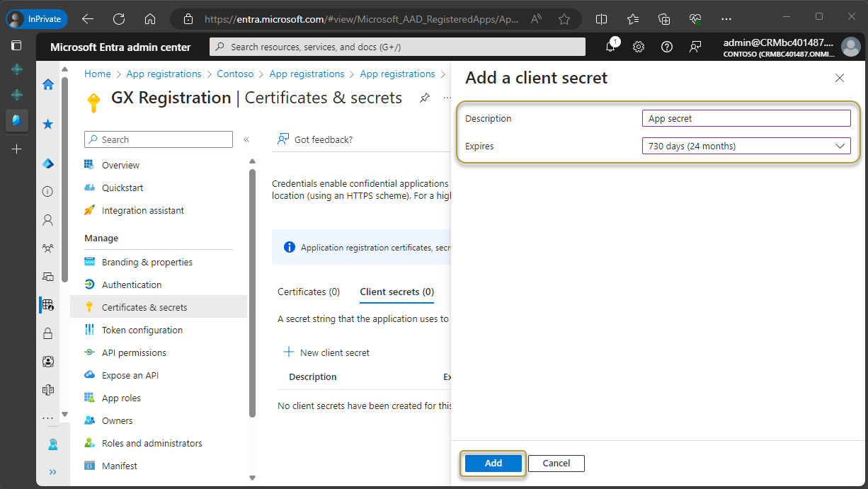Open Favorites star in left rail

point(48,125)
